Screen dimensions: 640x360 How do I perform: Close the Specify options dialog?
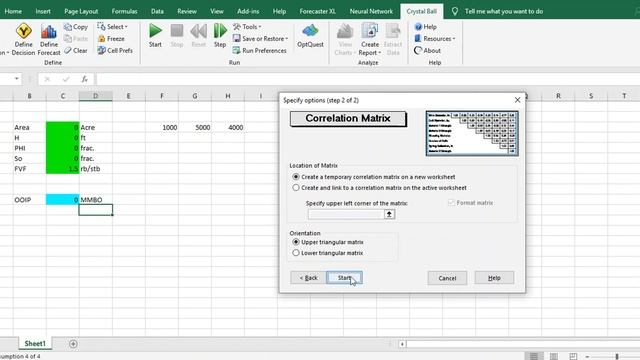(x=518, y=100)
